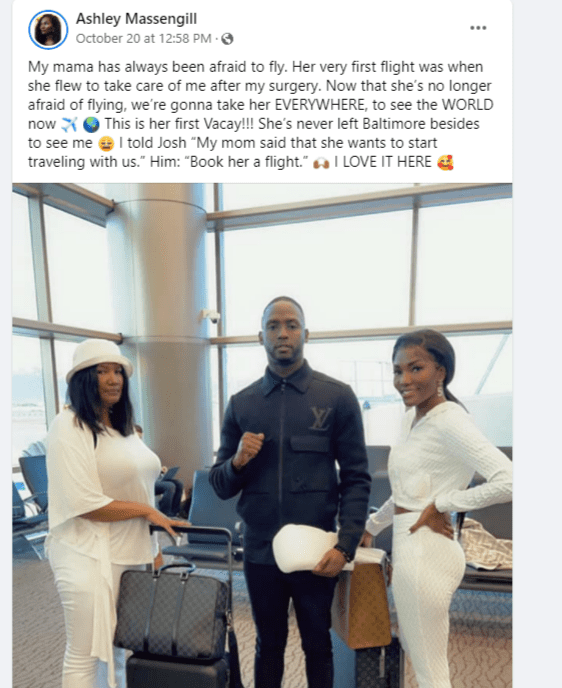
Task: Open the three-dot post options menu
Action: point(478,28)
